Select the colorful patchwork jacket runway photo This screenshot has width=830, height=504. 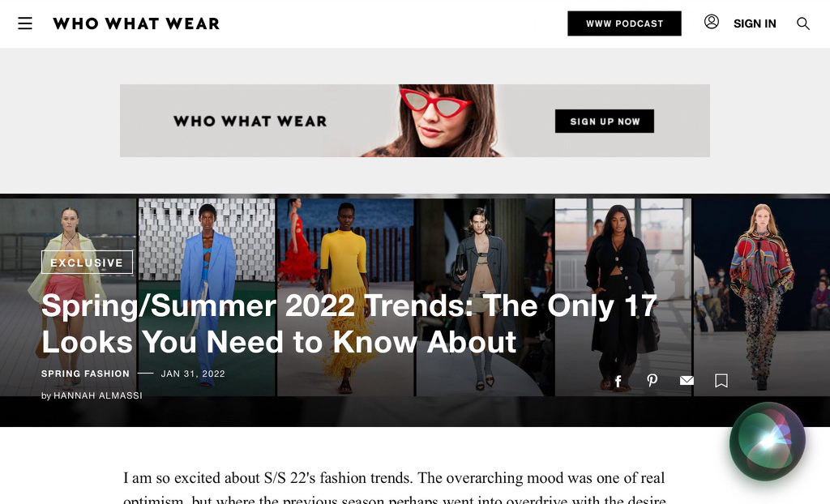pos(762,297)
